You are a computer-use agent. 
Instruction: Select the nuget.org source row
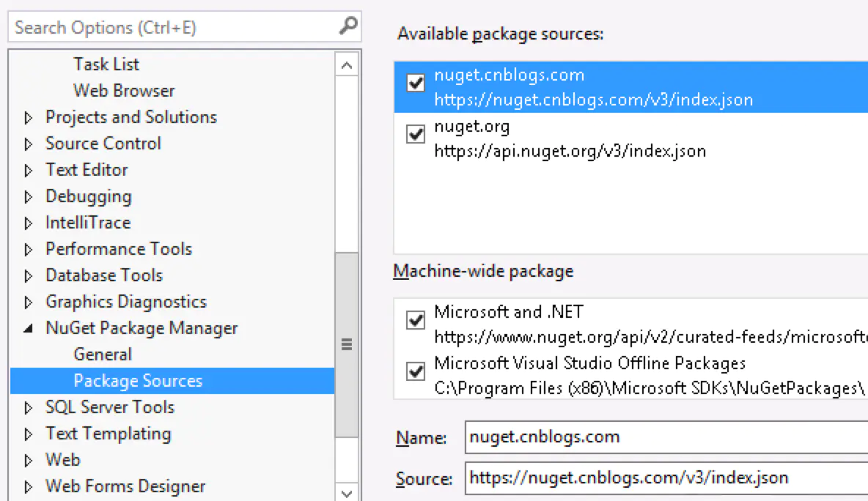[x=631, y=138]
